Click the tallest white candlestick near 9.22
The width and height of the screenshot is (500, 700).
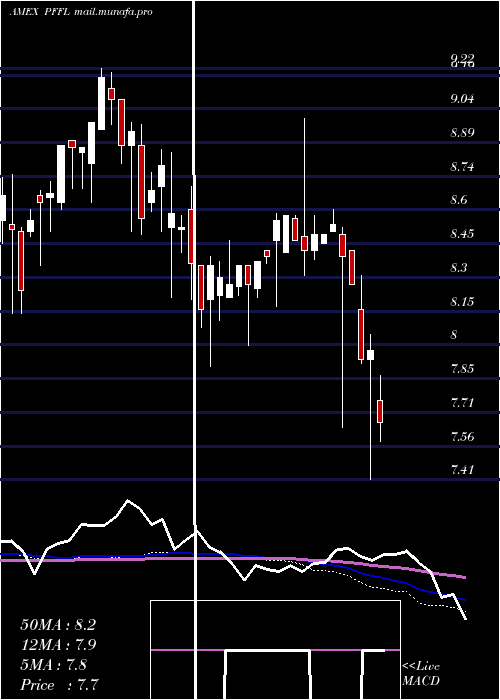101,103
